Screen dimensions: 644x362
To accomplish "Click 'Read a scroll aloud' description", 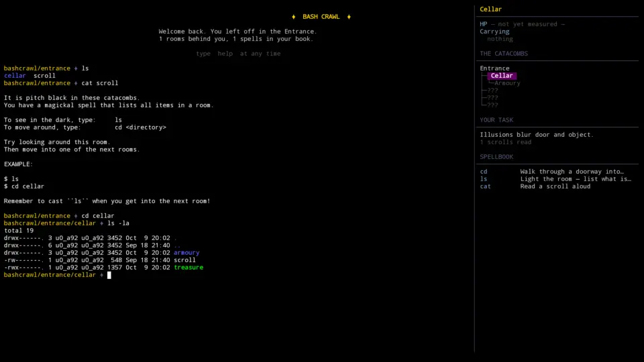I will click(555, 186).
